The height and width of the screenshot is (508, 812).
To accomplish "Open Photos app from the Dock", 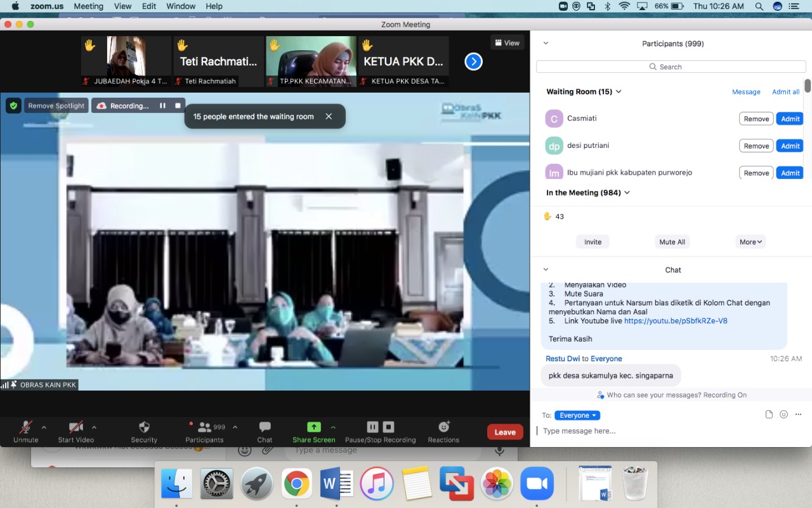I will [497, 485].
